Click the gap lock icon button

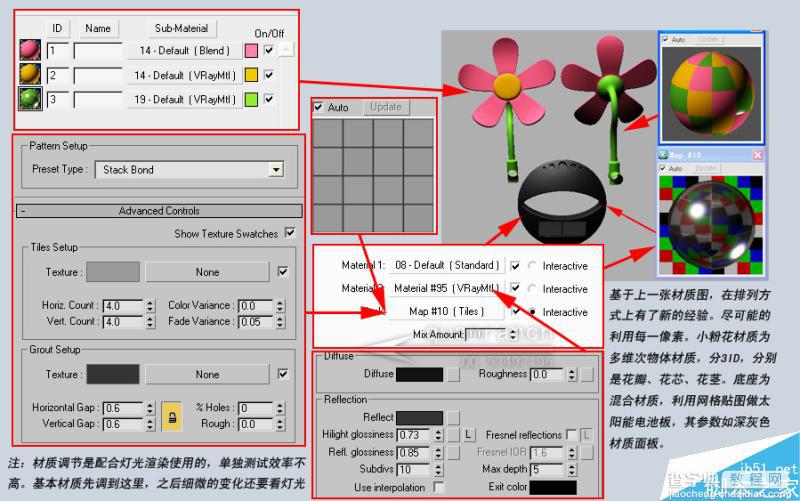click(x=172, y=416)
